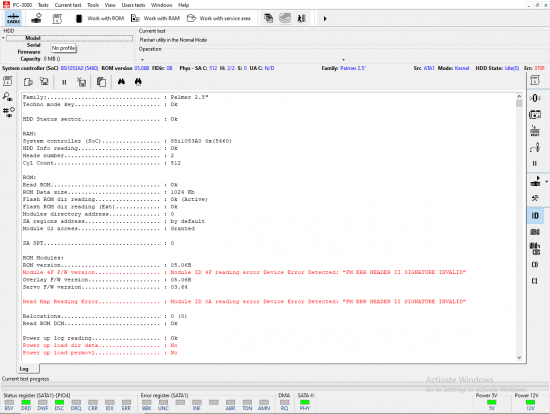Image resolution: width=550 pixels, height=414 pixels.
Task: Open the Users tests menu
Action: pos(133,5)
